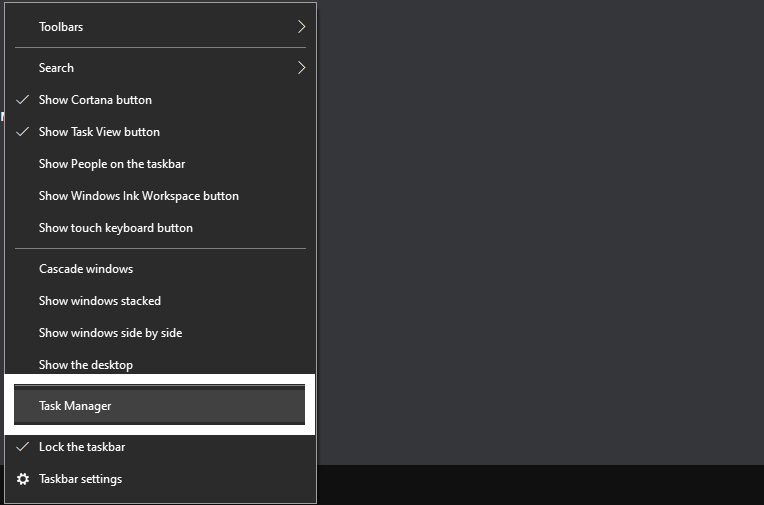Expand the Search submenu arrow
764x505 pixels.
click(301, 68)
